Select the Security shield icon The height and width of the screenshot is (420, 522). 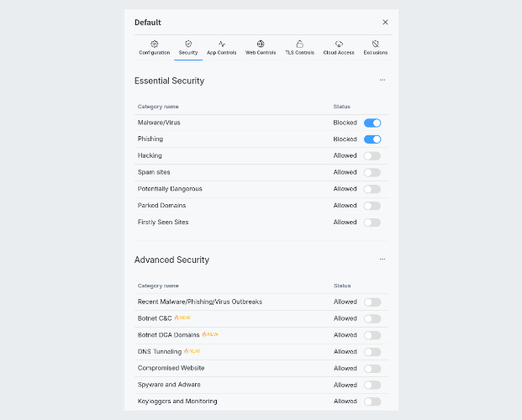coord(188,44)
